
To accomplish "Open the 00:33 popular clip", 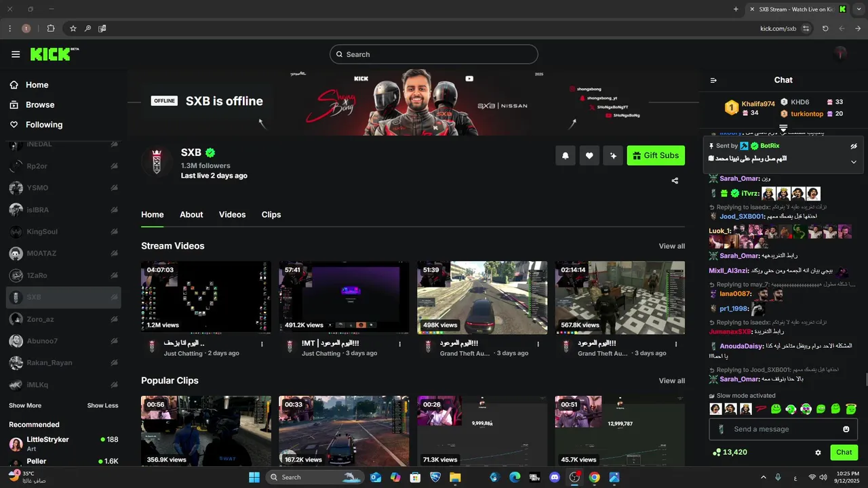I will (344, 431).
